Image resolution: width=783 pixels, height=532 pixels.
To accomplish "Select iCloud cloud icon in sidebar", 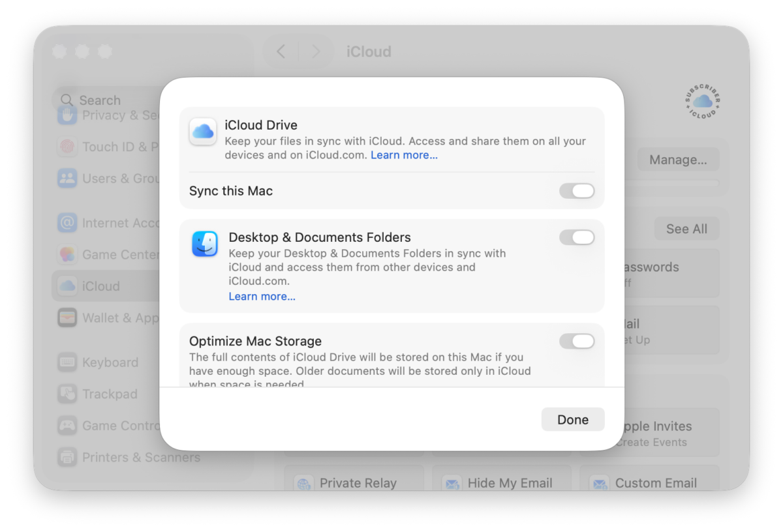I will coord(67,286).
